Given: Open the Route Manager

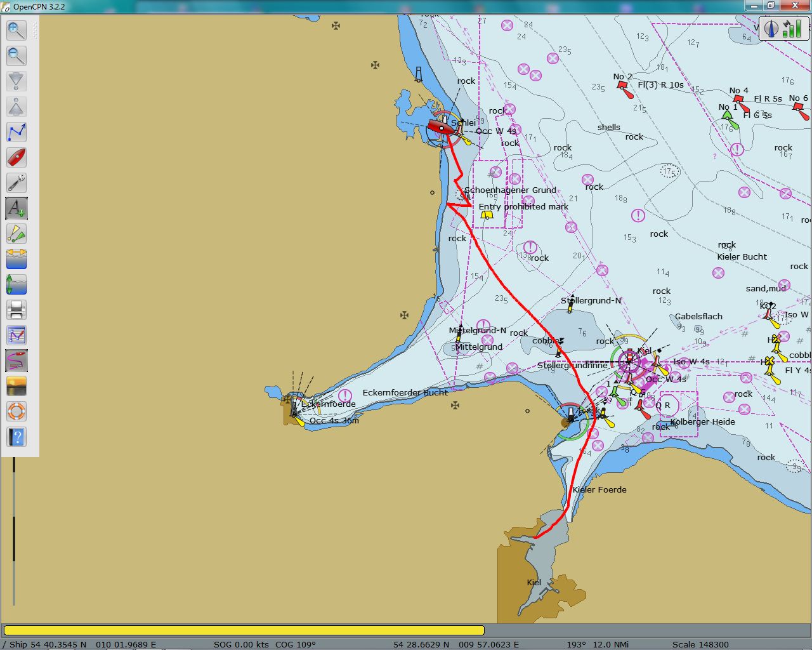Looking at the screenshot, I should point(16,335).
